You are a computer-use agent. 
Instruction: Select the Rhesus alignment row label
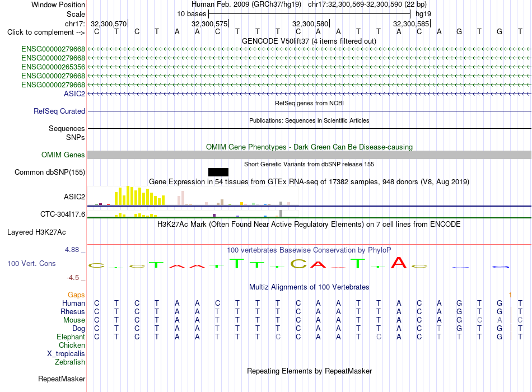[x=73, y=311]
